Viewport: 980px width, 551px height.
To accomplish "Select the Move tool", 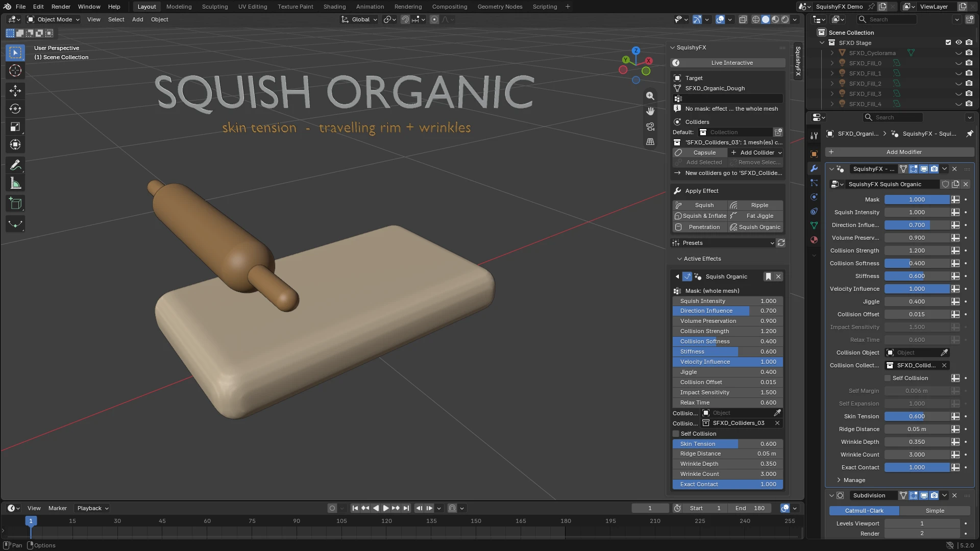I will pyautogui.click(x=15, y=91).
